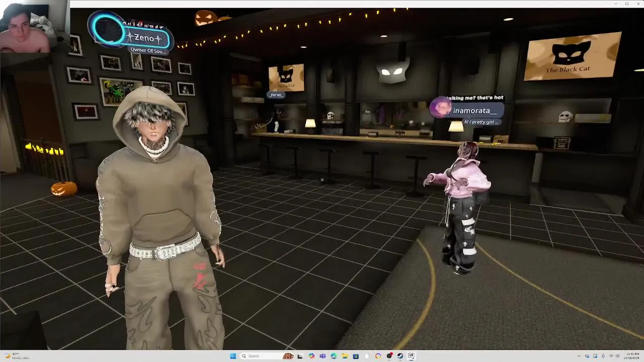
Task: Click Zeno's circular profile icon
Action: (x=108, y=30)
